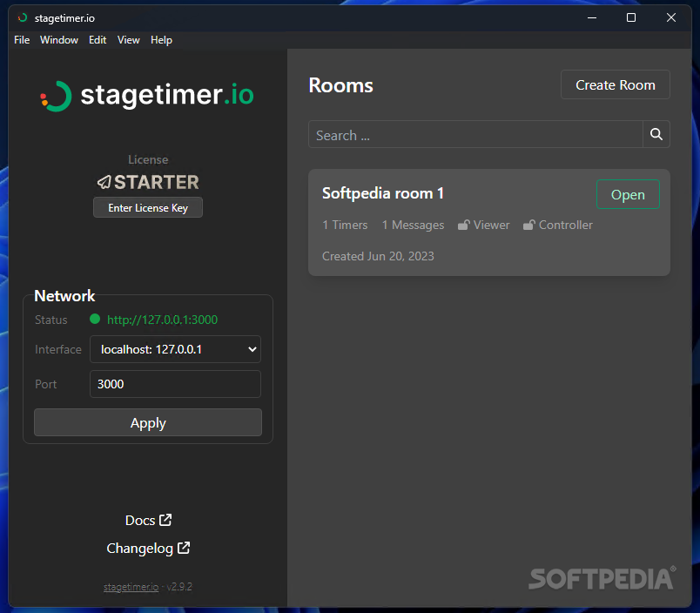The height and width of the screenshot is (613, 700).
Task: Focus the Port input field
Action: click(x=175, y=384)
